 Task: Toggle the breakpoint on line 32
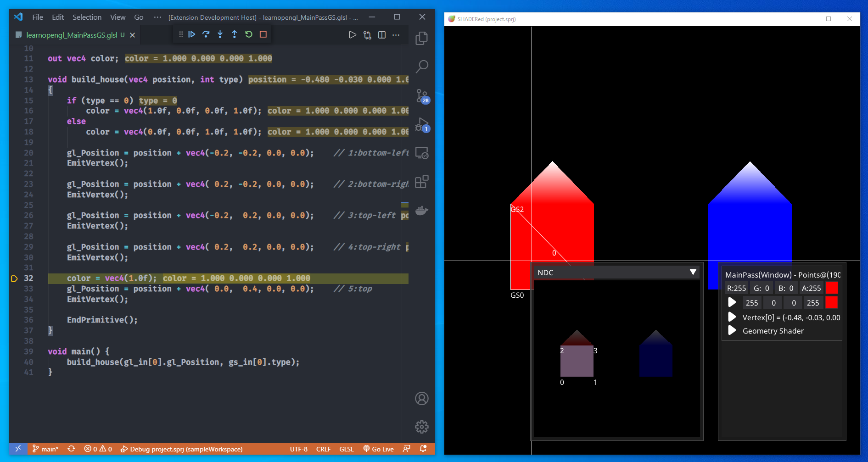click(x=14, y=278)
